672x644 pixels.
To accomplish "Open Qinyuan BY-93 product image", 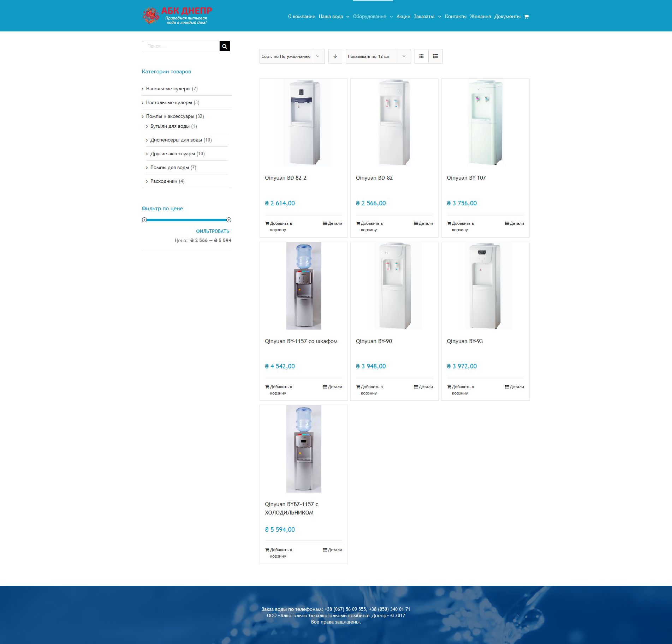I will coord(486,286).
